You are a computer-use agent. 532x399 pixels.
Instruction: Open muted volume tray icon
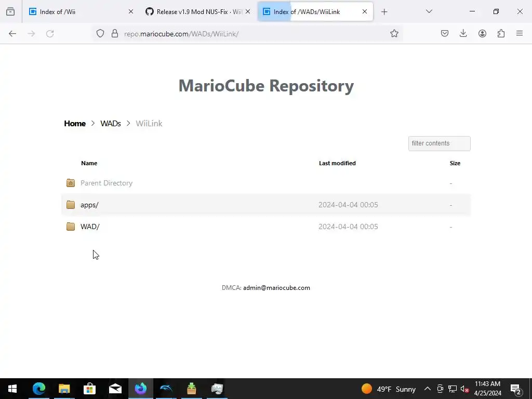(x=464, y=389)
